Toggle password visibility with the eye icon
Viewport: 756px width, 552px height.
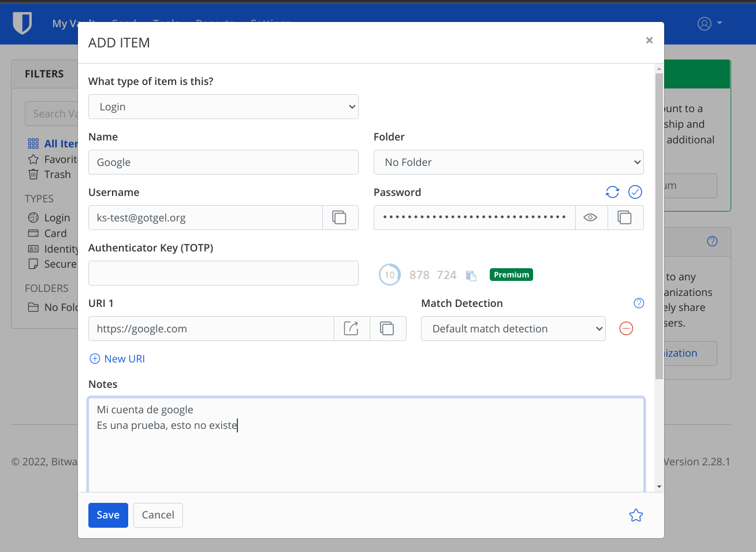point(591,218)
